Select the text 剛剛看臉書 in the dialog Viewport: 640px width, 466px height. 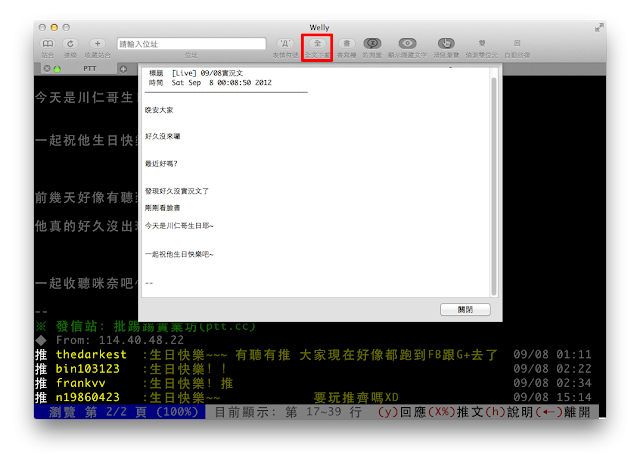pyautogui.click(x=162, y=208)
